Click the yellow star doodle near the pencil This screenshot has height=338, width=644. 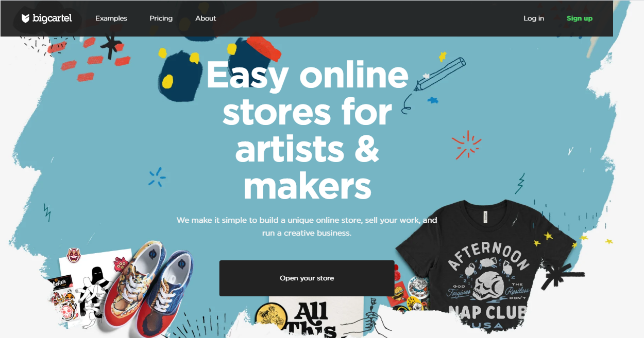(442, 56)
